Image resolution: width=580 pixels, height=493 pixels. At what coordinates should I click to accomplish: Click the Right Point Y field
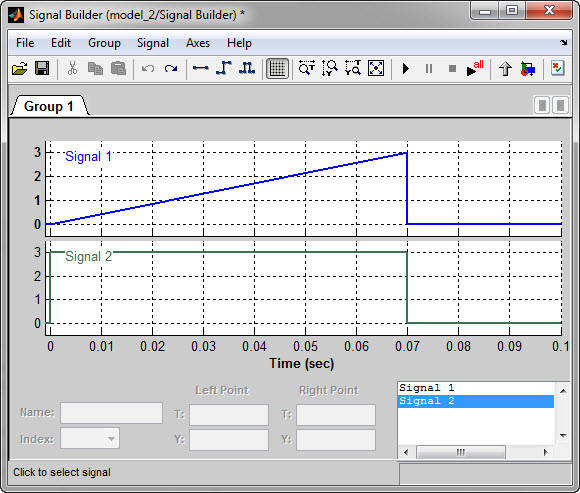coord(336,440)
